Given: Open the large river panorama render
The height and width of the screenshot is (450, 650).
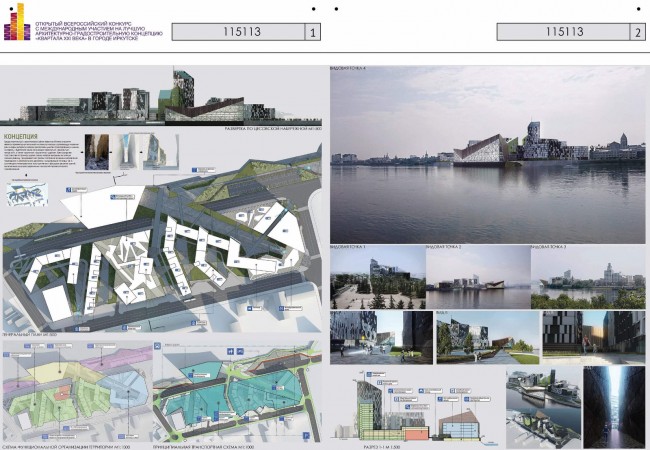Looking at the screenshot, I should pyautogui.click(x=488, y=155).
